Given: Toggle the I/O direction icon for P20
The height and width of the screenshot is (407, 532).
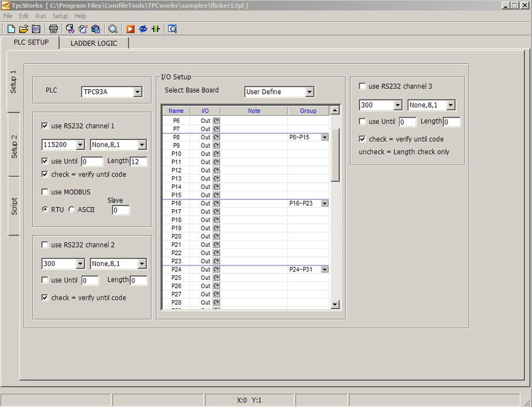Looking at the screenshot, I should coord(216,236).
